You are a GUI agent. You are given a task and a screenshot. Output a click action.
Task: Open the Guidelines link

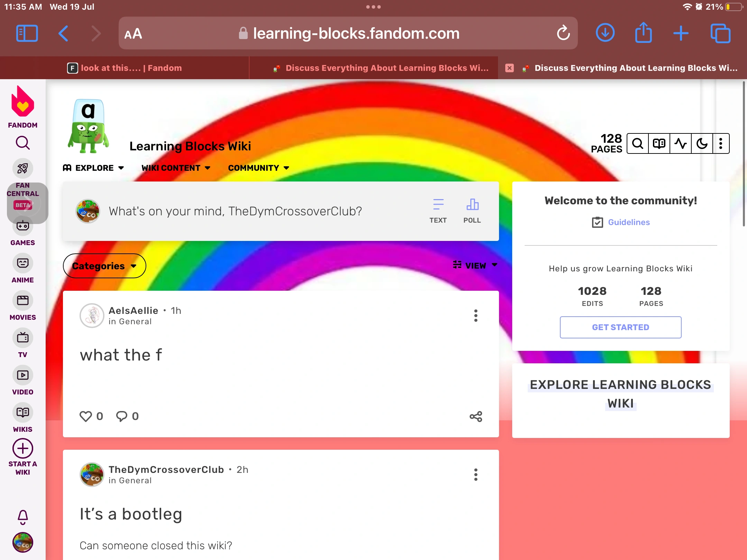pos(628,222)
